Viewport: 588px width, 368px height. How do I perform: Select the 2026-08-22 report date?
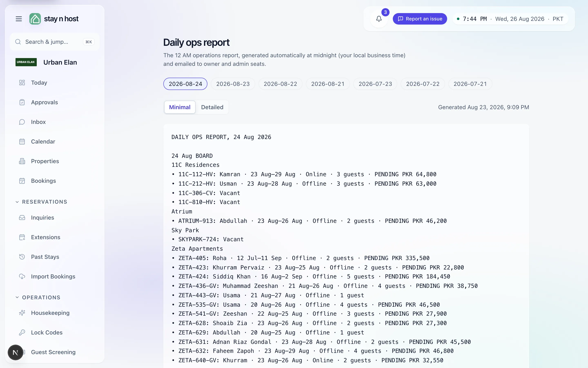280,84
